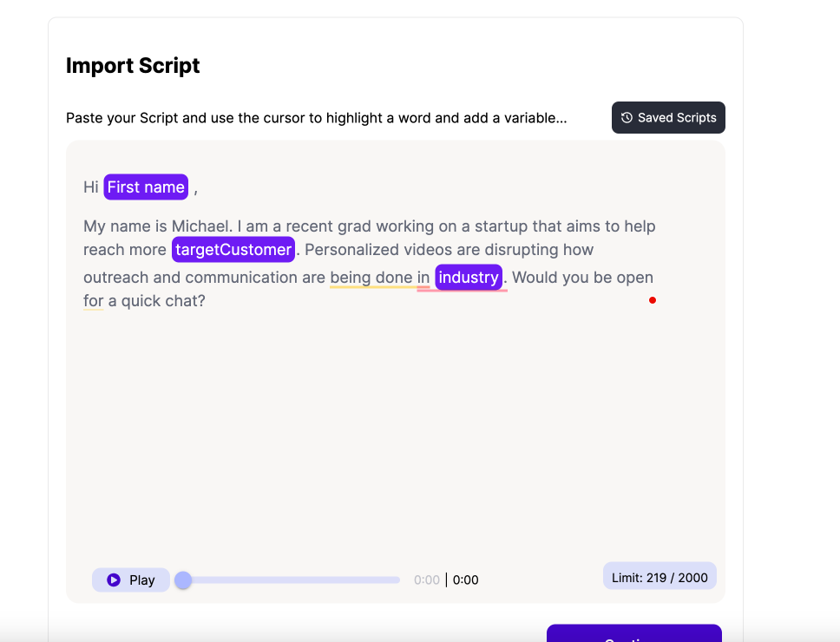Image resolution: width=840 pixels, height=642 pixels.
Task: Click the audio slider handle
Action: (183, 580)
